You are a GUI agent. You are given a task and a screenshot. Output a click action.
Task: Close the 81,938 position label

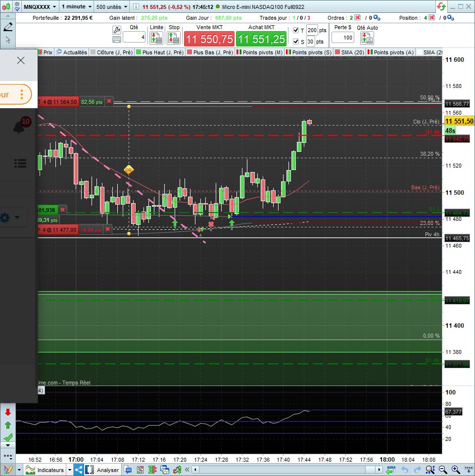tap(63, 210)
